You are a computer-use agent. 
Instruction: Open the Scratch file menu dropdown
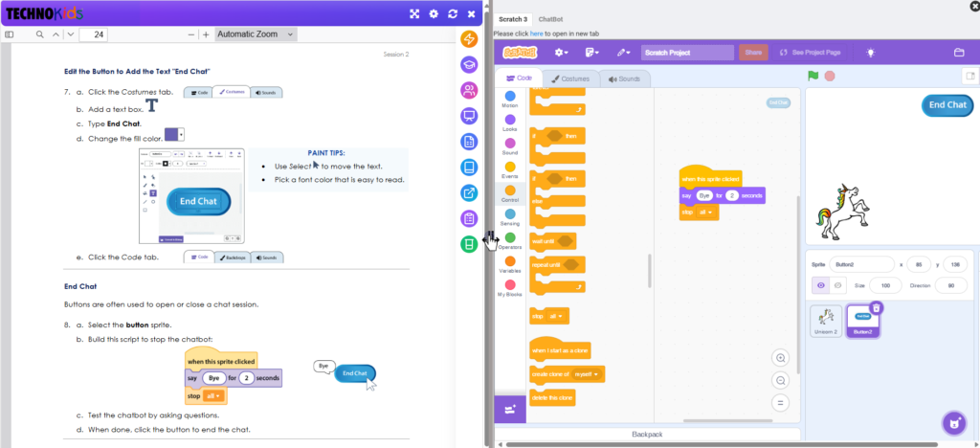(x=591, y=53)
